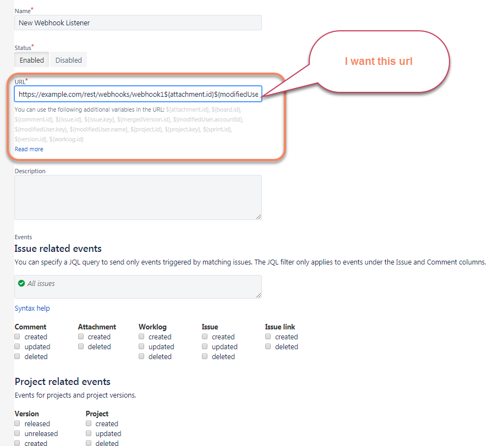Enable the Comment deleted event
504x446 pixels.
click(17, 356)
